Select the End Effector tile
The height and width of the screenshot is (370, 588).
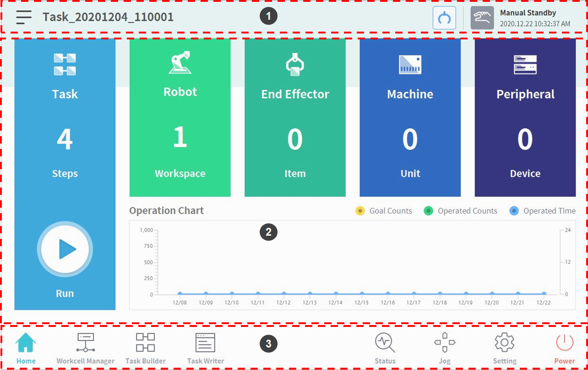pyautogui.click(x=295, y=117)
